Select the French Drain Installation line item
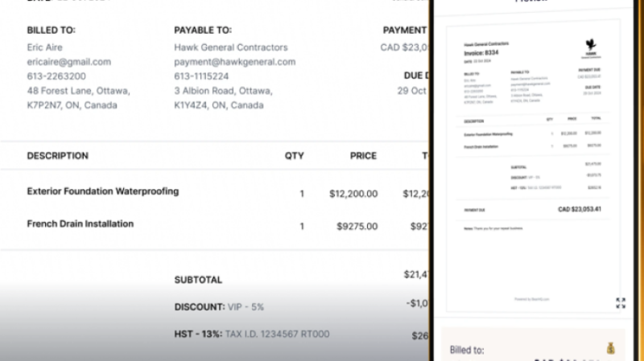 pyautogui.click(x=80, y=224)
